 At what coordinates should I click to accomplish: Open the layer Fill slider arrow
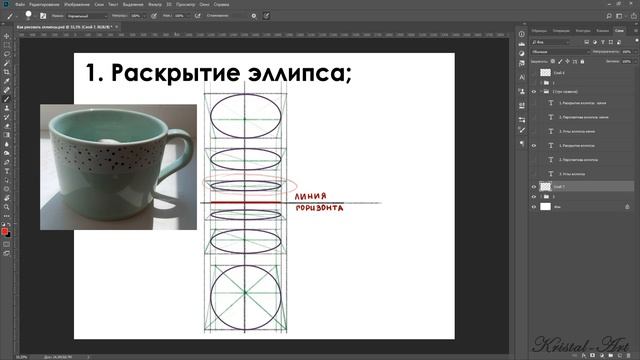point(635,62)
